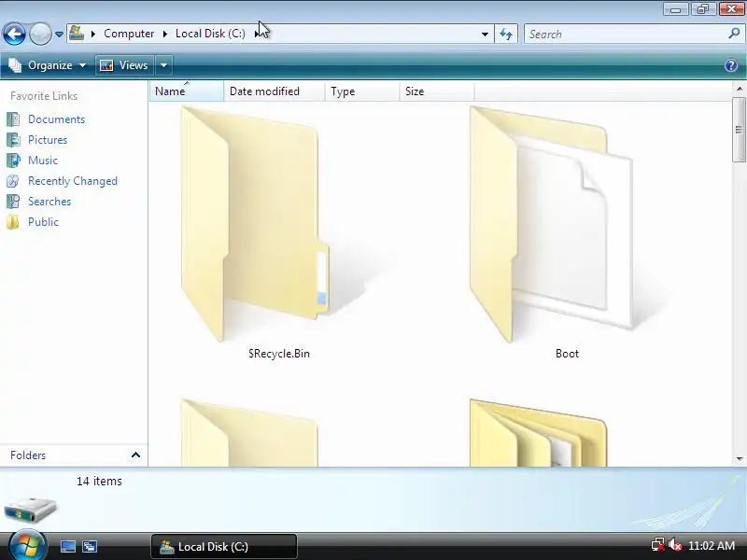Open the recent pages dropdown arrow

tap(59, 35)
